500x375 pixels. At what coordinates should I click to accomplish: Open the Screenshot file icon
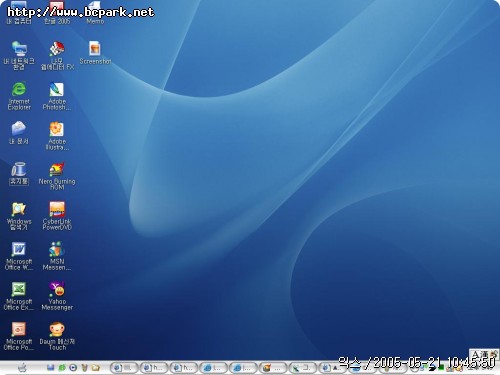[x=95, y=53]
